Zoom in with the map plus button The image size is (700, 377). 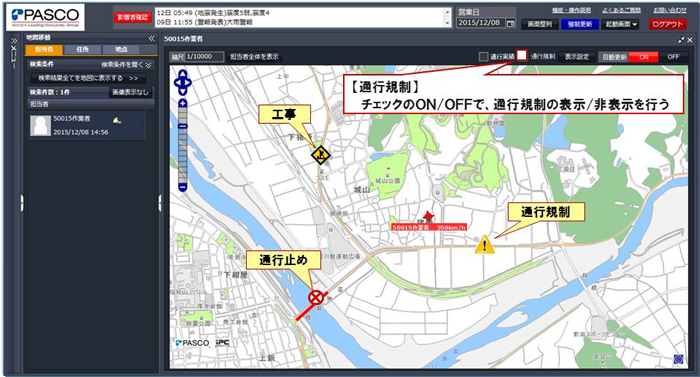pos(183,104)
